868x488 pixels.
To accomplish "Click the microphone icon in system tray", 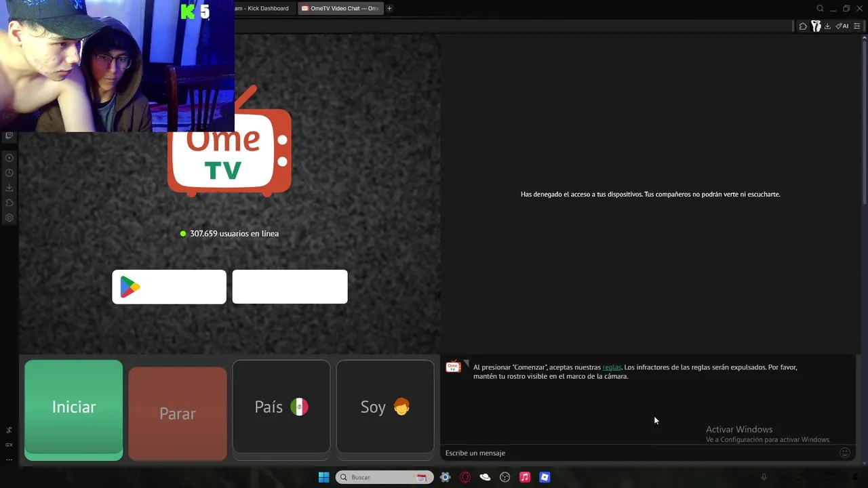I will click(x=764, y=477).
